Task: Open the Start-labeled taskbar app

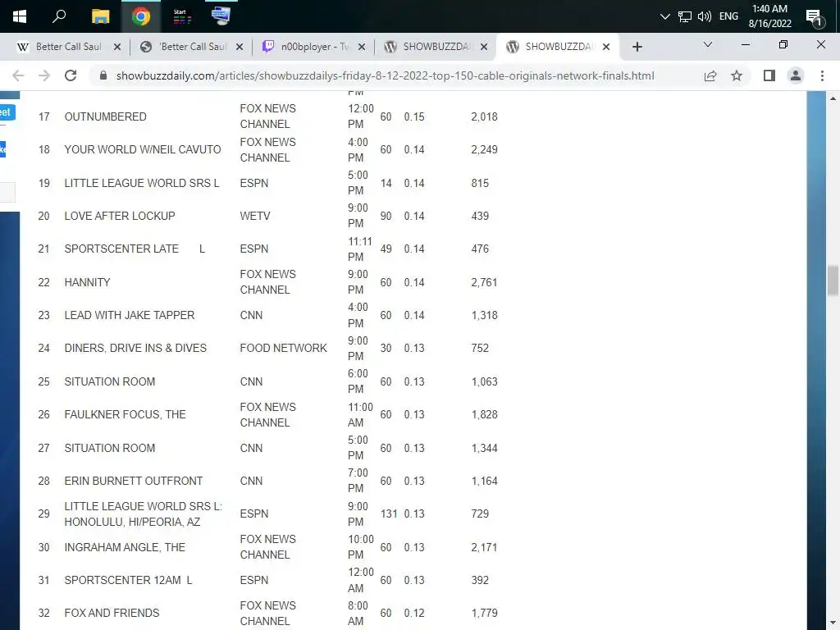Action: pyautogui.click(x=181, y=16)
